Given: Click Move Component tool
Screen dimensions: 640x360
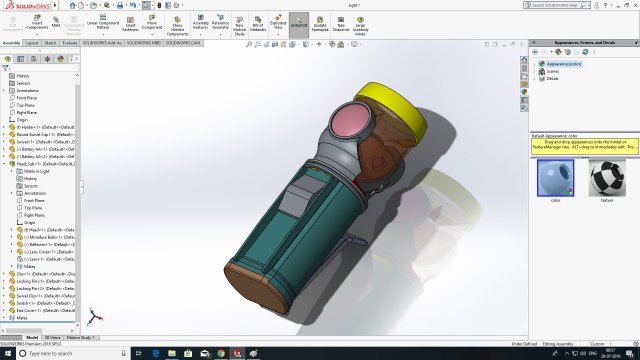Looking at the screenshot, I should point(152,22).
